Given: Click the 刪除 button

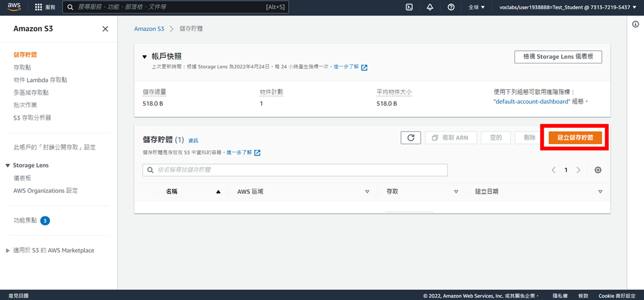Looking at the screenshot, I should [530, 138].
